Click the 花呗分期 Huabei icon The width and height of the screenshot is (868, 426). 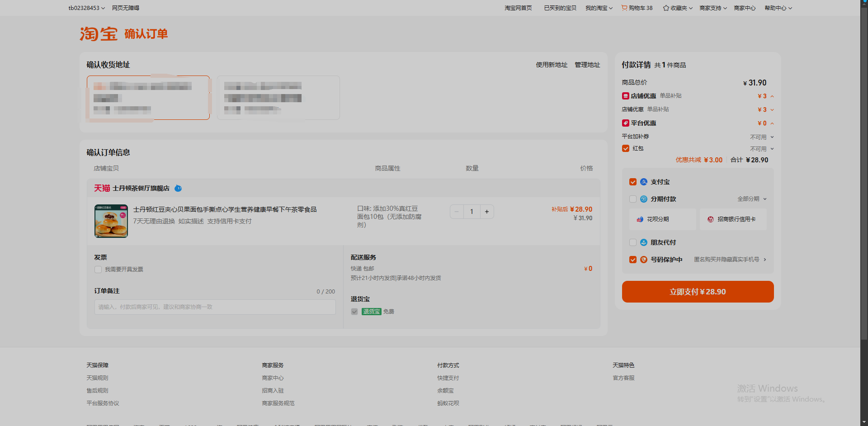coord(640,219)
